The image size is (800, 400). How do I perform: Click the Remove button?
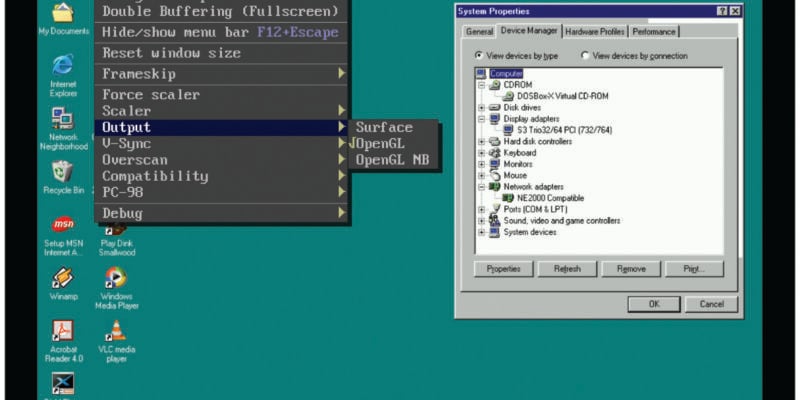pos(631,269)
